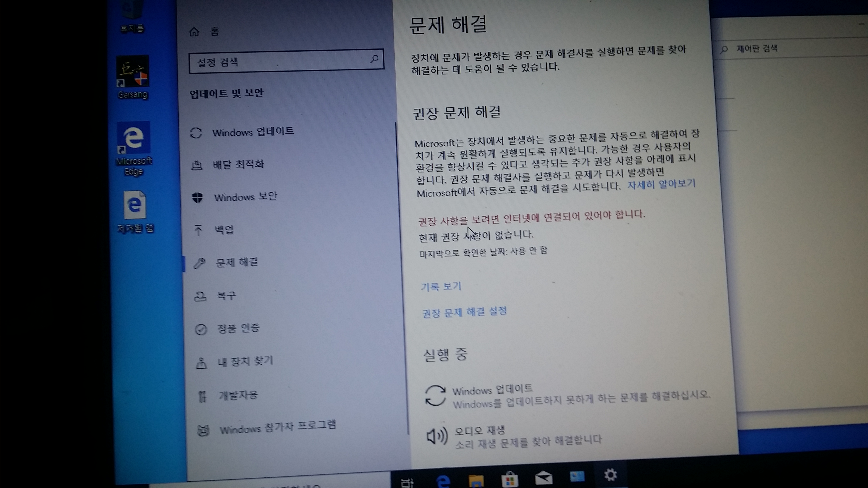Viewport: 868px width, 488px height.
Task: Click the person-locator icon for 내 장치 찾기
Action: [202, 363]
